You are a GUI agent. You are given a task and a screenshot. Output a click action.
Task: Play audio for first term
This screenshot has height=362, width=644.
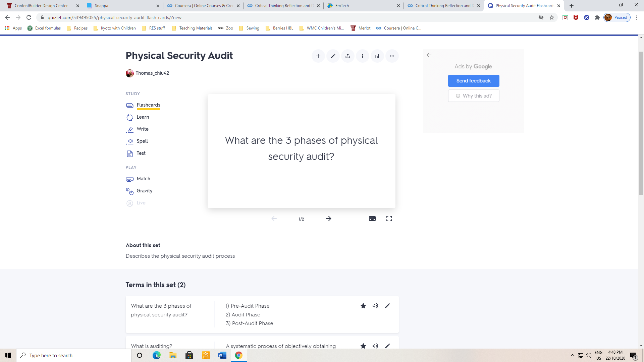[x=375, y=306]
